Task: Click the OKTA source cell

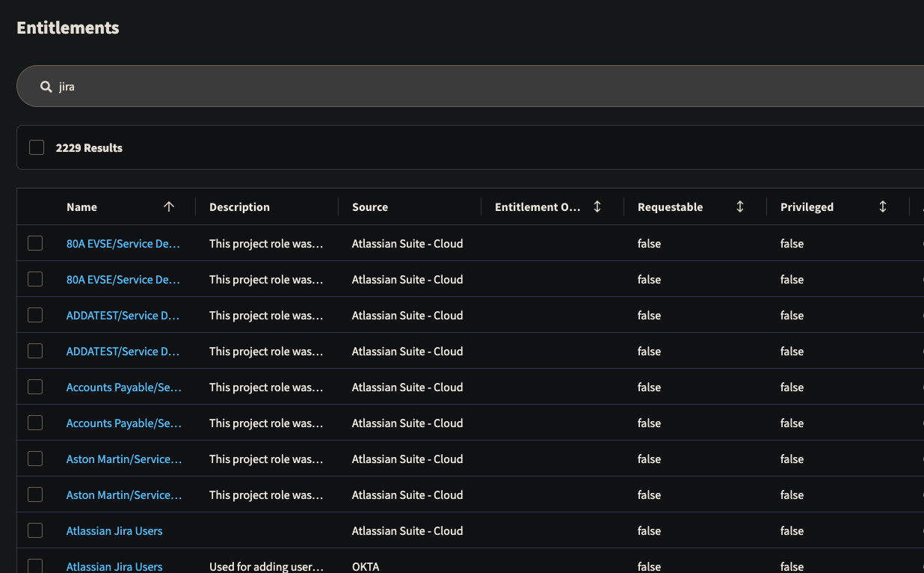Action: pos(366,566)
